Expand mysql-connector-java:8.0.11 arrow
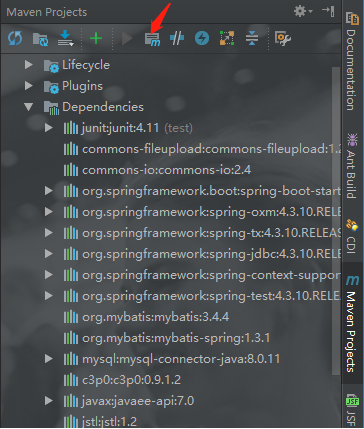The width and height of the screenshot is (364, 429). (49, 359)
